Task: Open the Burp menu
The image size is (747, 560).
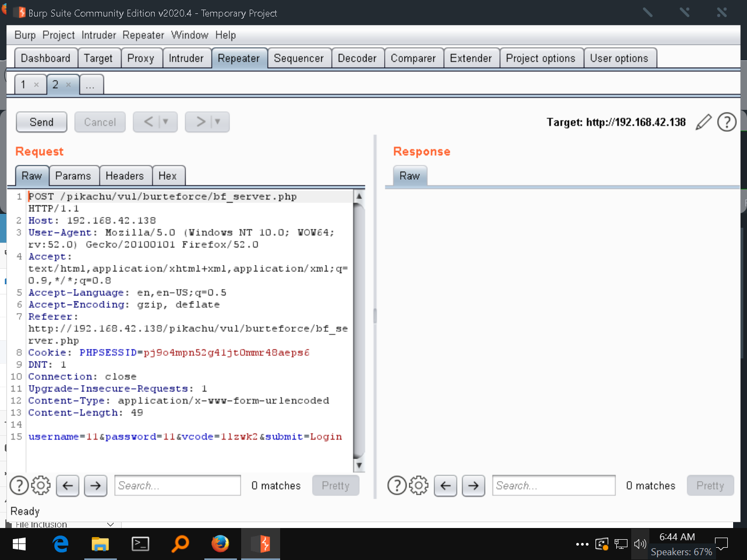Action: click(25, 35)
